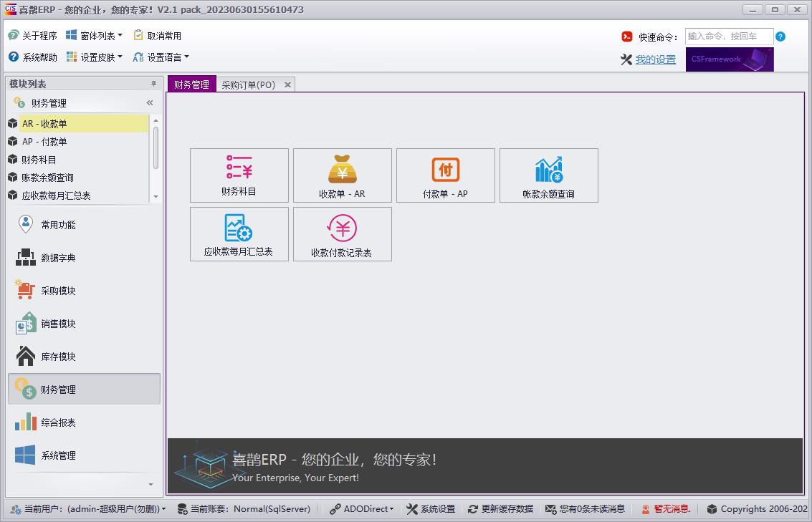This screenshot has height=522, width=812.
Task: Select the 采购模块 sidebar icon
Action: [84, 290]
